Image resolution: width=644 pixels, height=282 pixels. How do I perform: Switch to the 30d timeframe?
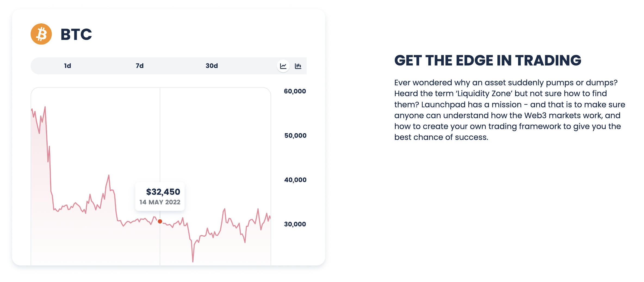pyautogui.click(x=212, y=66)
